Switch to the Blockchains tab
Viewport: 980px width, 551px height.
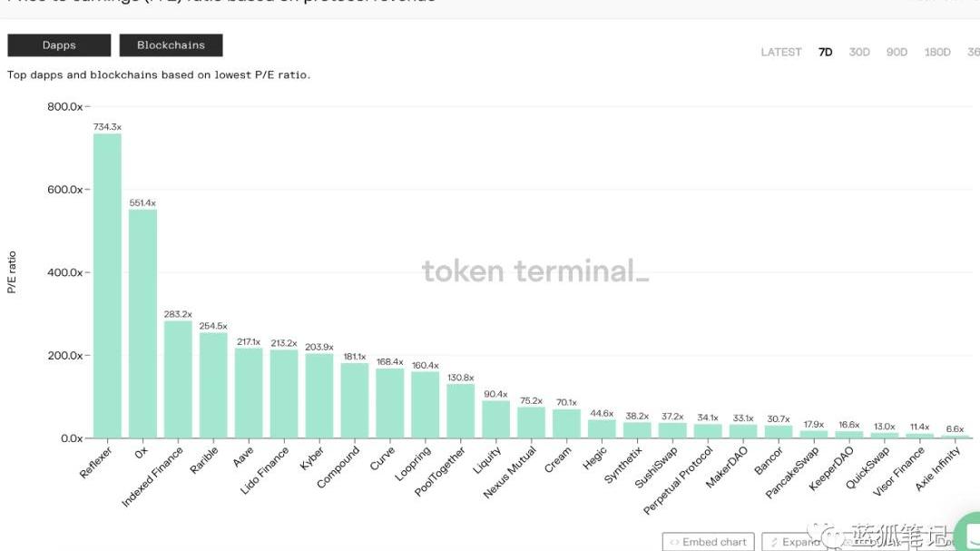click(x=171, y=45)
